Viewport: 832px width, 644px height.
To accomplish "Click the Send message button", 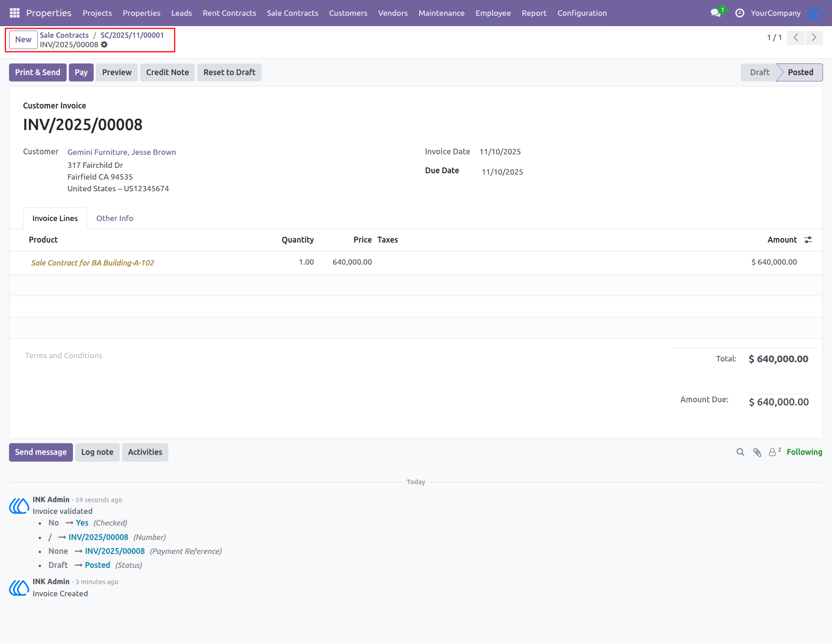I will tap(41, 452).
